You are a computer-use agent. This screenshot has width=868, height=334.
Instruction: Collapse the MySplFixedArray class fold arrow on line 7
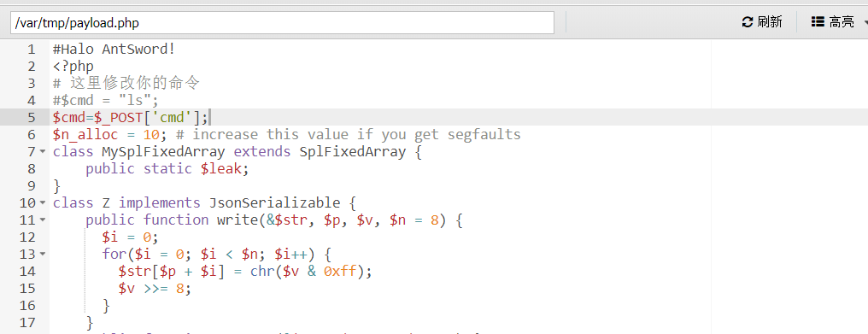tap(44, 152)
